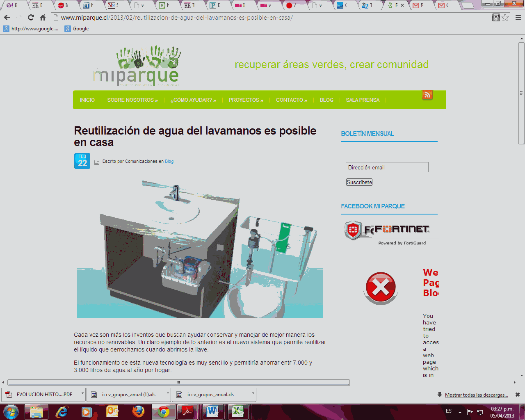Open the SOBRE NOSOTROS menu item
The width and height of the screenshot is (525, 420).
click(132, 100)
